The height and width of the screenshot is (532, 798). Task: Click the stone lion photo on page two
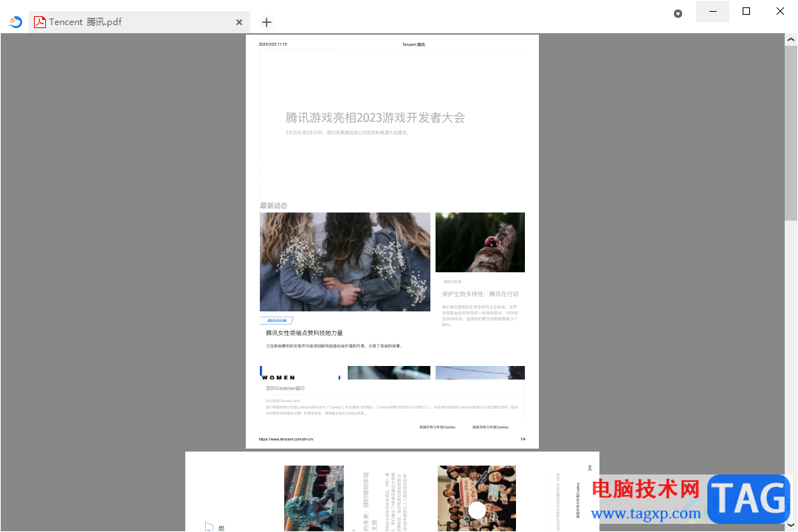tap(314, 499)
